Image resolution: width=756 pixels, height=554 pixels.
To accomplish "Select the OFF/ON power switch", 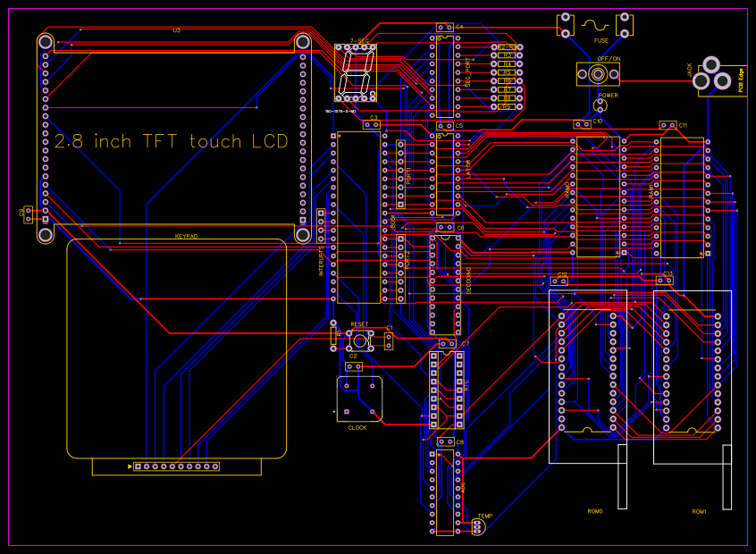I will tap(598, 74).
